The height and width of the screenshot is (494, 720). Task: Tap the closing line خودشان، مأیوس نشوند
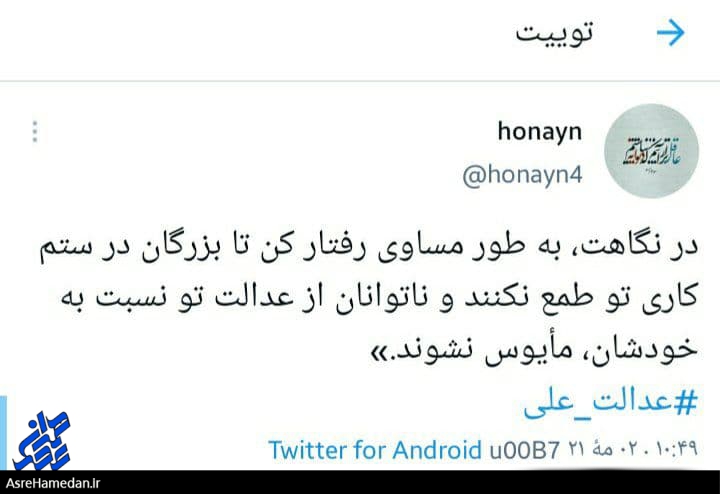point(534,349)
